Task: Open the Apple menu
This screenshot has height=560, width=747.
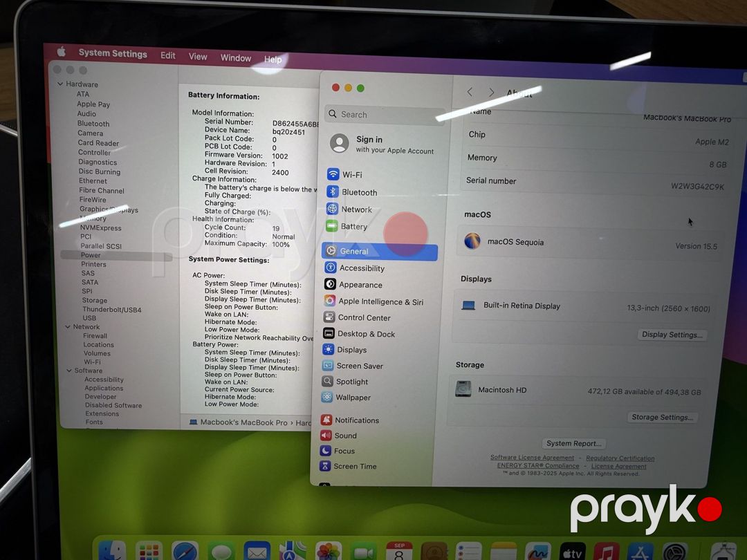Action: [x=62, y=51]
